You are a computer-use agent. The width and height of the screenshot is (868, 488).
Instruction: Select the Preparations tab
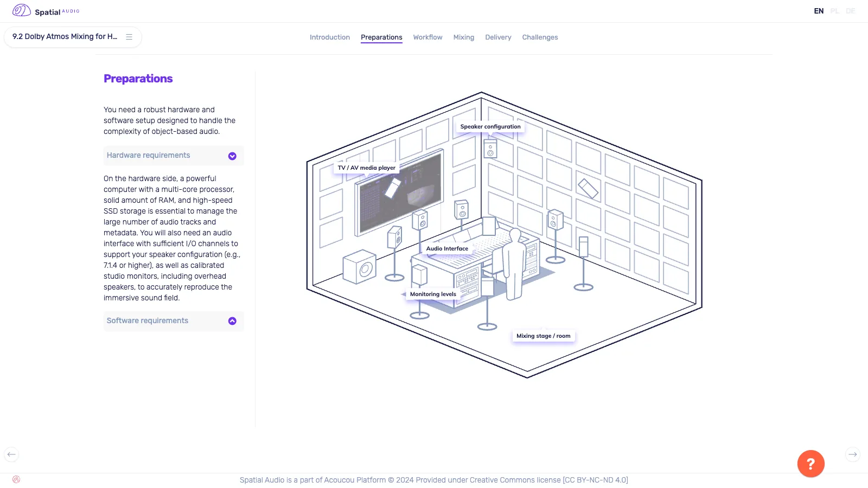(x=381, y=37)
